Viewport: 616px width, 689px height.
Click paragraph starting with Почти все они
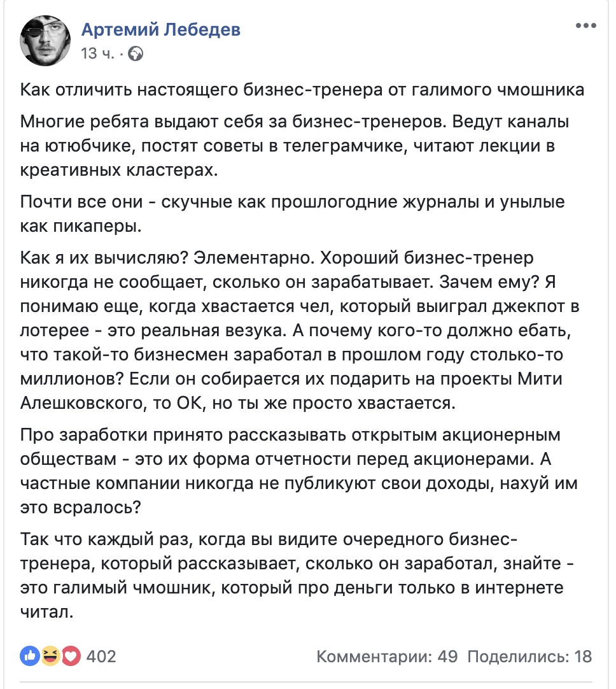coord(293,213)
